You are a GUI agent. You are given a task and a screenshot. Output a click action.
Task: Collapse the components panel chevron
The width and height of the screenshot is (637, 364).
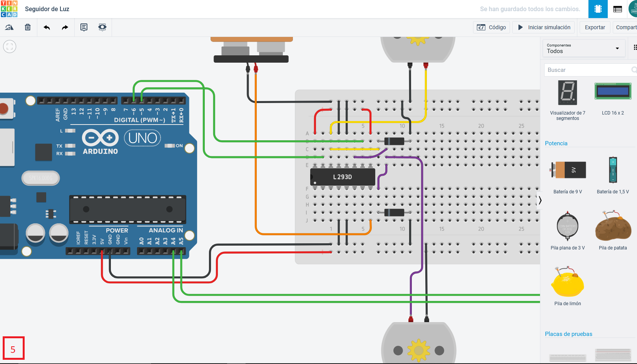coord(540,200)
